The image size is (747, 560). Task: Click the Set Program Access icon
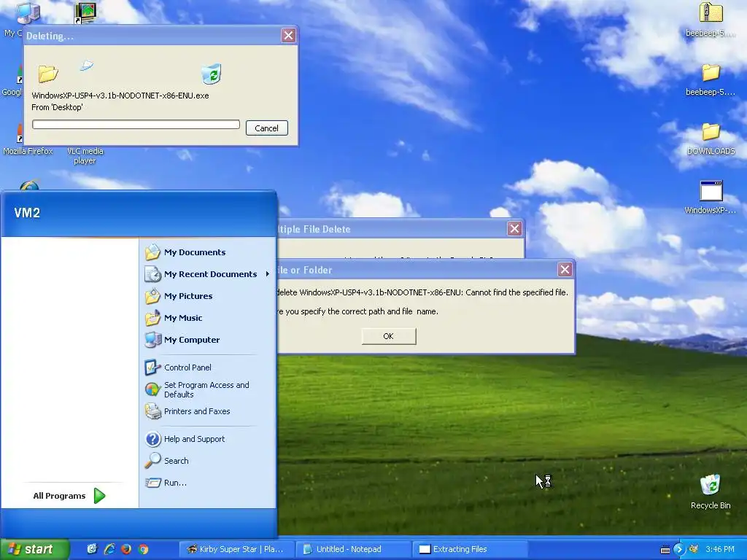coord(152,389)
